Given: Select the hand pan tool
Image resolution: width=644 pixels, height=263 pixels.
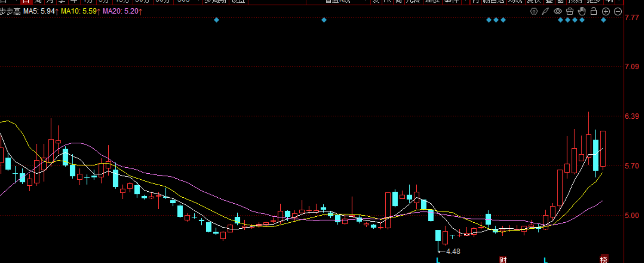Looking at the screenshot, I should 582,11.
